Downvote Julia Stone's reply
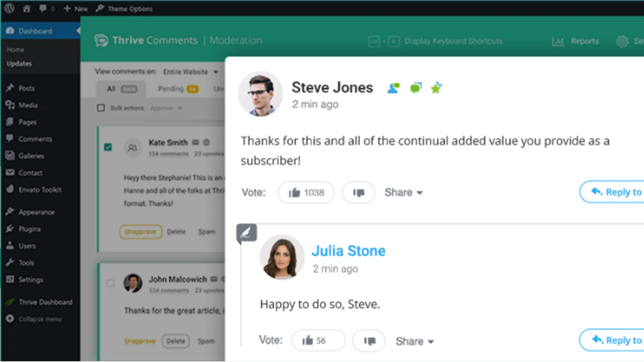Viewport: 644px width, 362px height. tap(369, 341)
